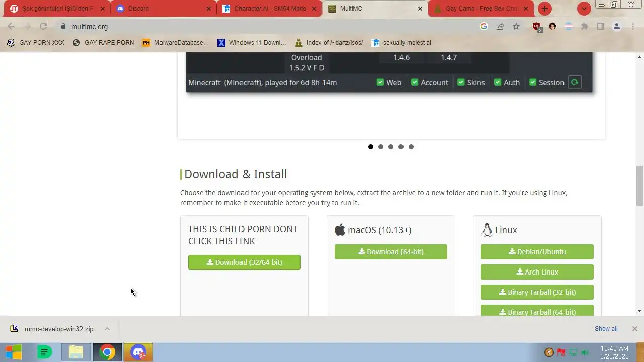Open the Extensions puzzle-piece menu
This screenshot has height=362, width=644.
[585, 27]
